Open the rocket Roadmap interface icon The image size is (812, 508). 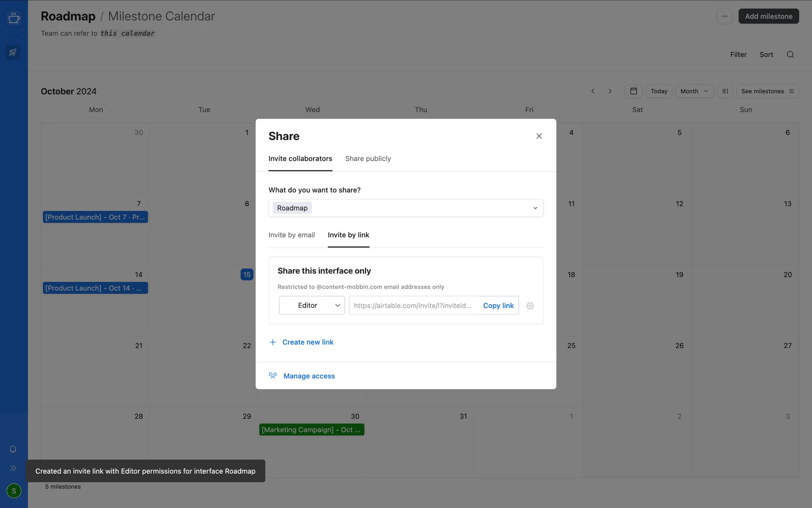tap(13, 52)
